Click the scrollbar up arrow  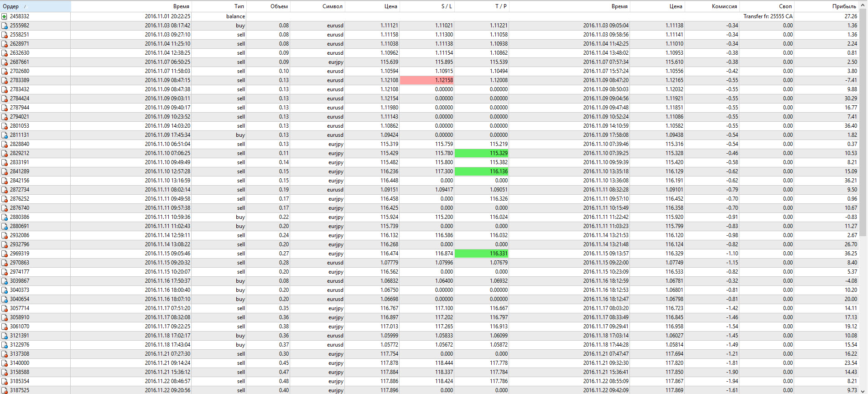[x=863, y=5]
